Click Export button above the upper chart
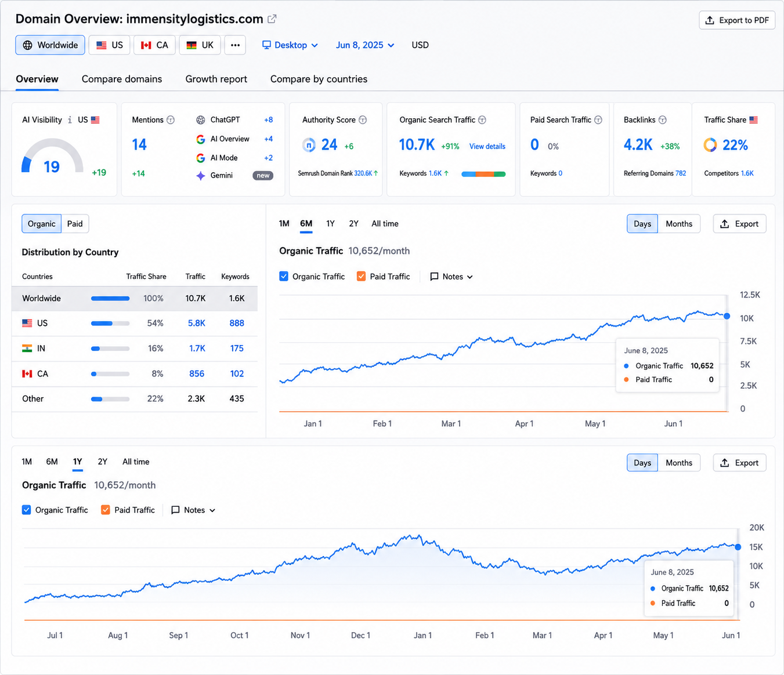Viewport: 784px width, 675px height. tap(739, 224)
